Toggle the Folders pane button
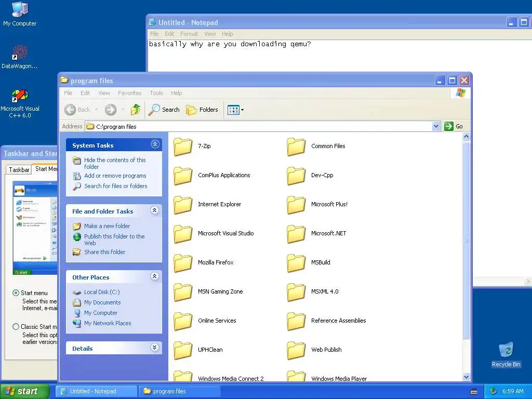This screenshot has height=399, width=532. (202, 110)
